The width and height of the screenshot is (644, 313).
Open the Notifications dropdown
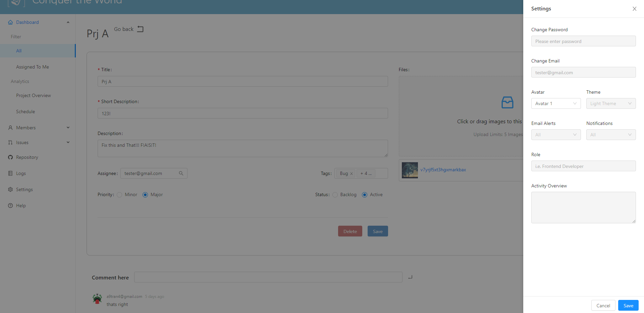611,135
